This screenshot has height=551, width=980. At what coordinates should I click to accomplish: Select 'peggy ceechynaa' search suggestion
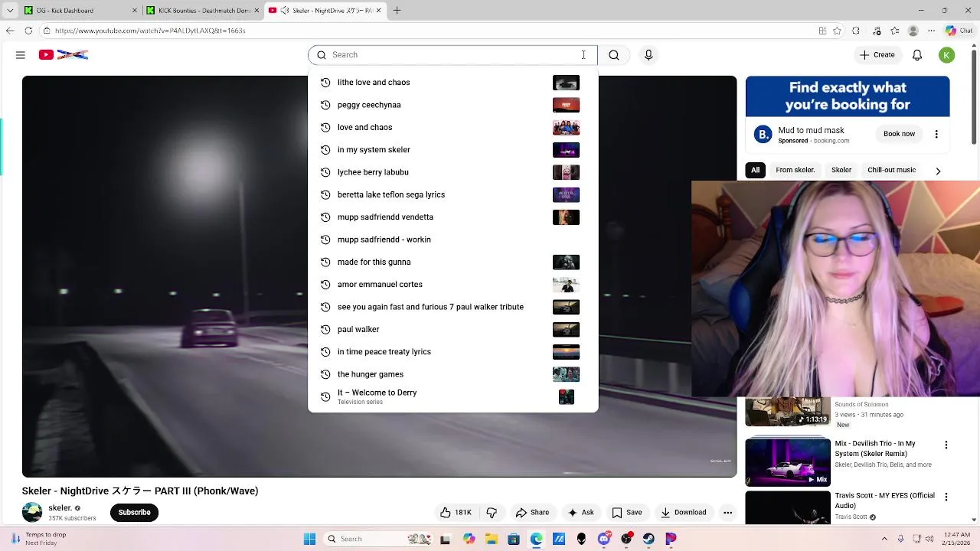click(x=452, y=105)
